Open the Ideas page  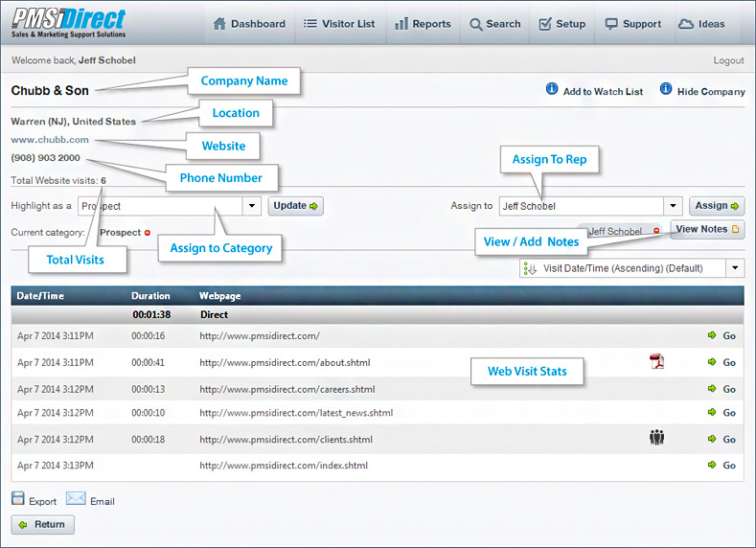[x=701, y=24]
